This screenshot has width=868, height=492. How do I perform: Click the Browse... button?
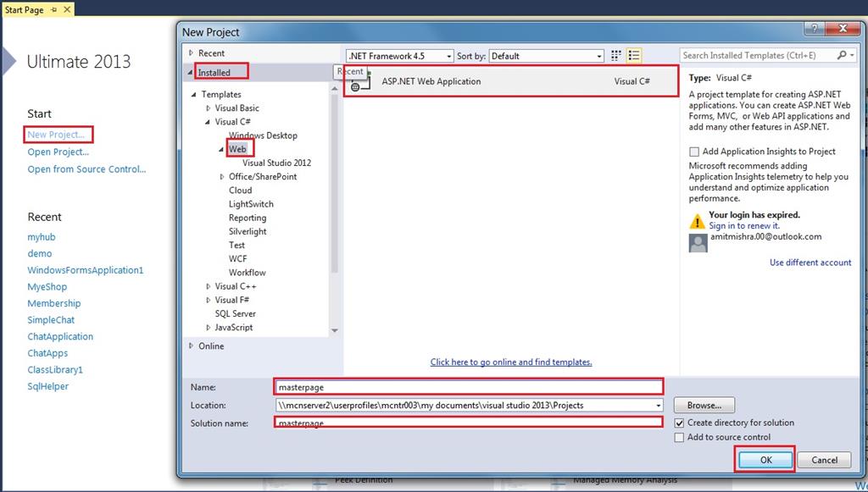click(x=704, y=406)
